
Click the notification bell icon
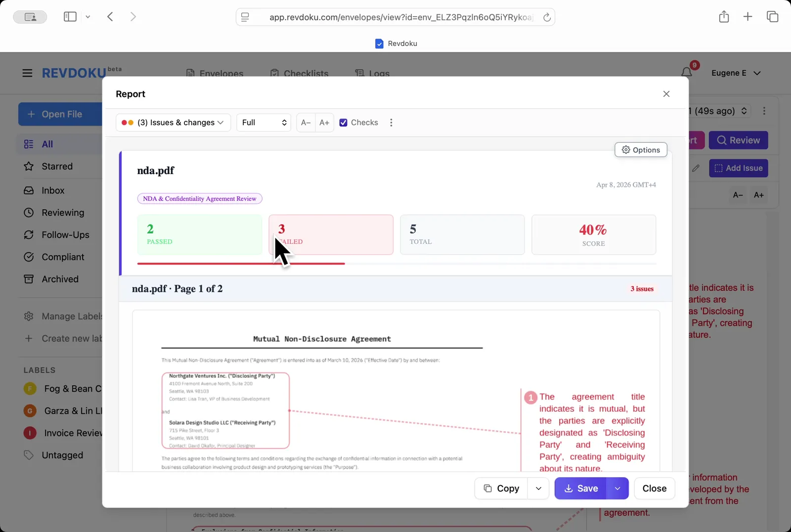[x=687, y=73]
